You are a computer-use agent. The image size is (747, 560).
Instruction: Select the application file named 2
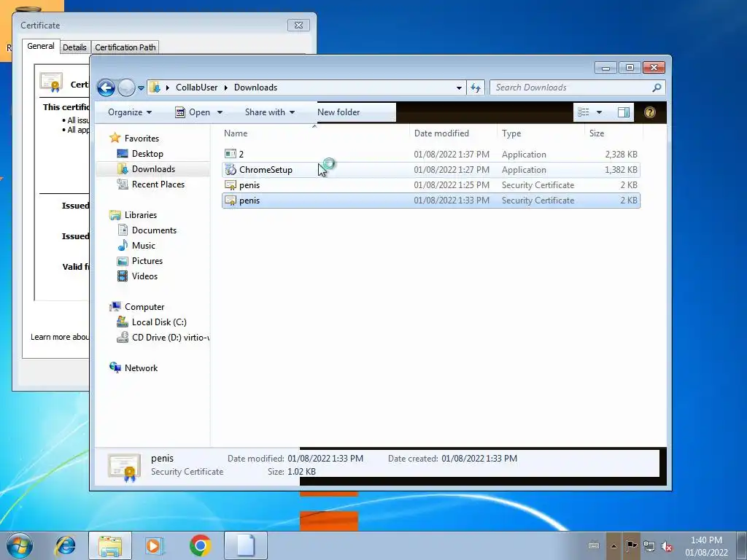pyautogui.click(x=430, y=155)
